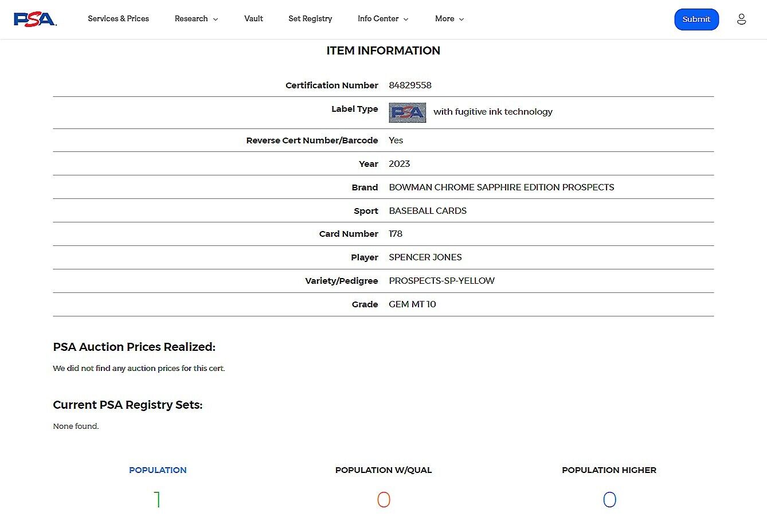Screen dimensions: 767x532
Task: Click the Card Number field label
Action: coord(349,234)
